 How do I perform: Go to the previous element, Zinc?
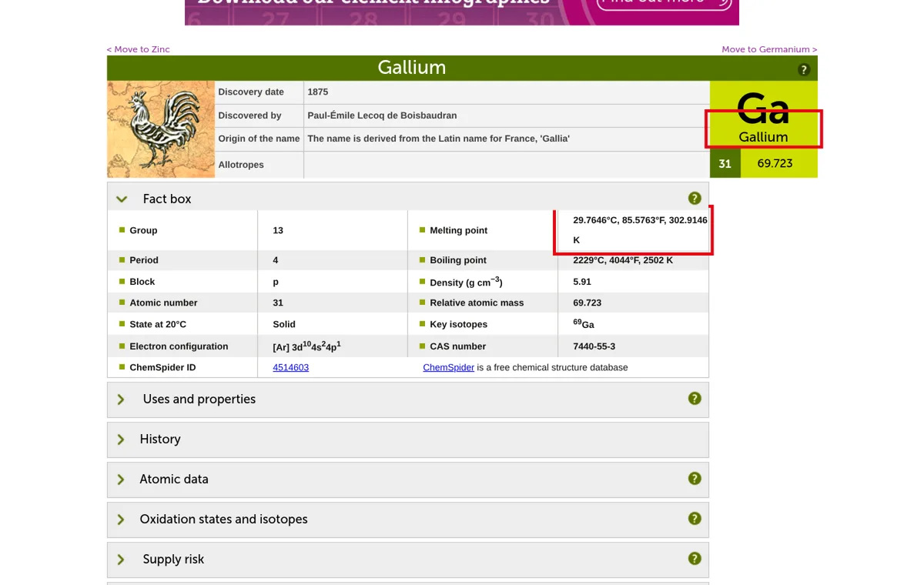pyautogui.click(x=139, y=49)
